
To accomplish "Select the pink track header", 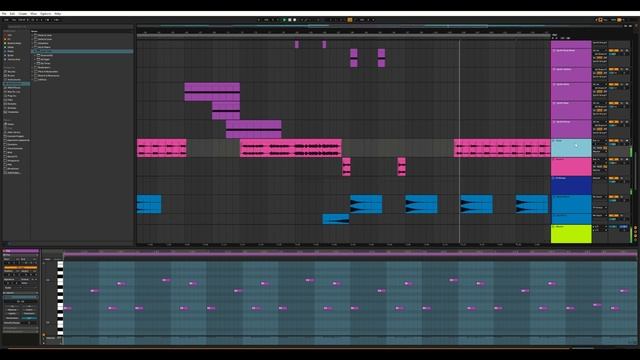I will 571,167.
